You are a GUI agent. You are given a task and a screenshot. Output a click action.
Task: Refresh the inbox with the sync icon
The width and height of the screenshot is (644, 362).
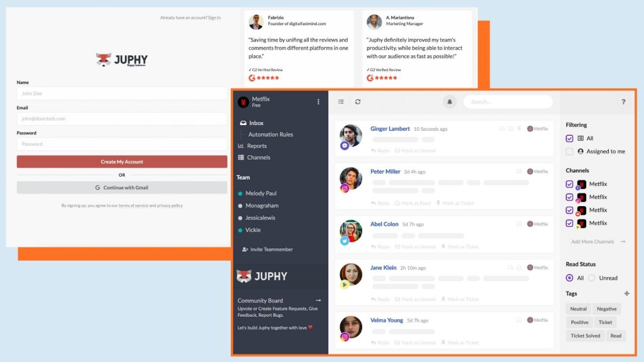[358, 102]
